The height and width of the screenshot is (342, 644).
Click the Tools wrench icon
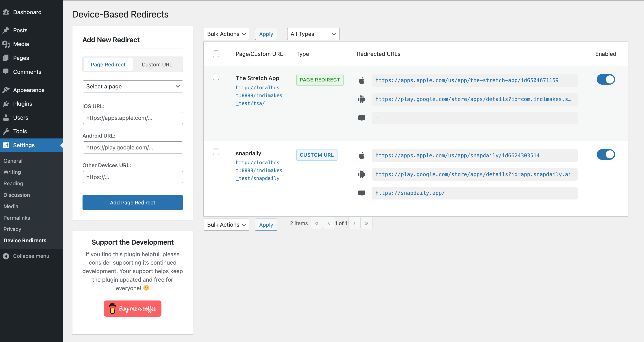6,131
